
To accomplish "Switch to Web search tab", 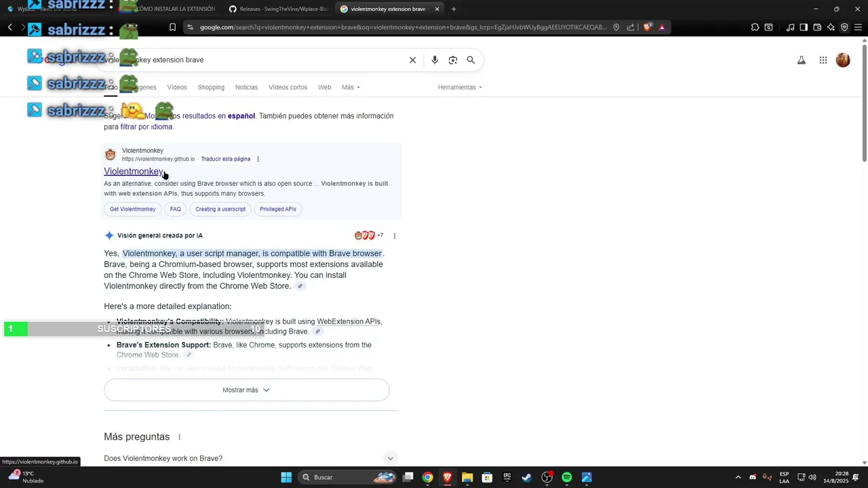I will pos(325,87).
